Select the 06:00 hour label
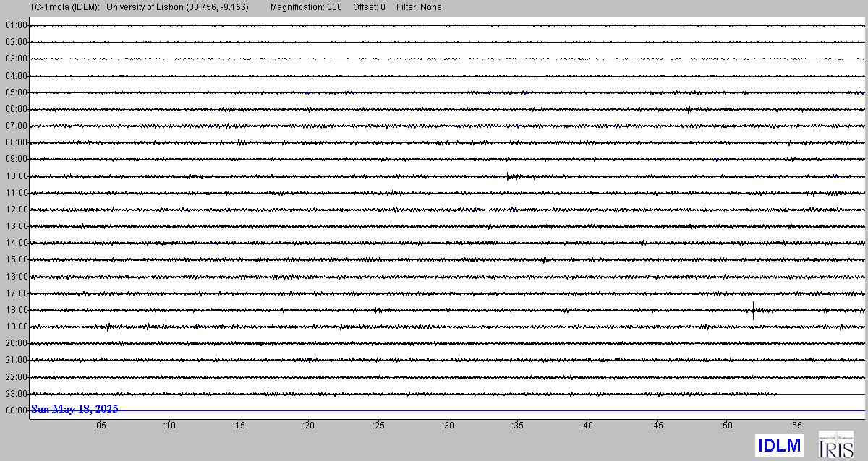 click(16, 109)
